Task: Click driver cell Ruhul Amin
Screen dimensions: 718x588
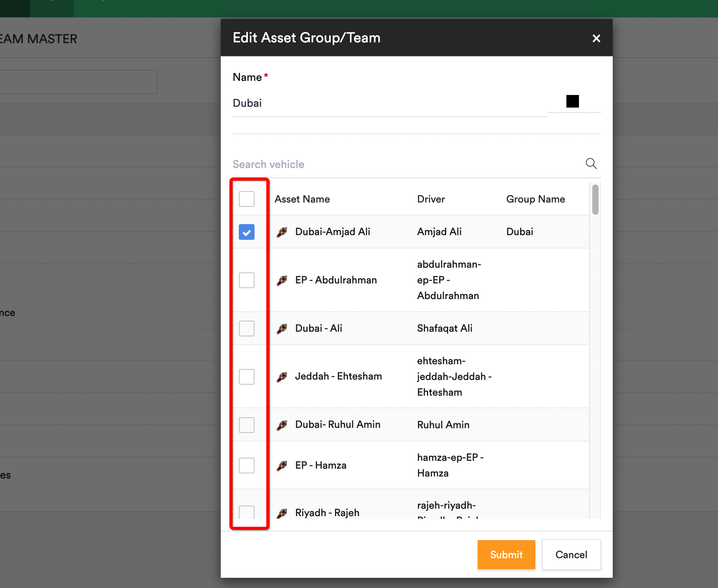Action: pos(443,425)
